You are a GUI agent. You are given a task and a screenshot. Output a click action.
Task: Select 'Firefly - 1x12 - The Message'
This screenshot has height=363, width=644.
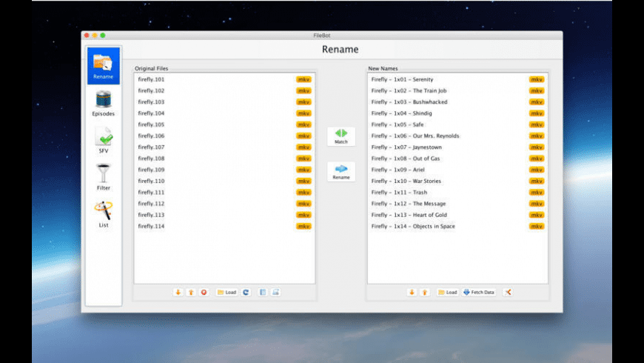[457, 204]
